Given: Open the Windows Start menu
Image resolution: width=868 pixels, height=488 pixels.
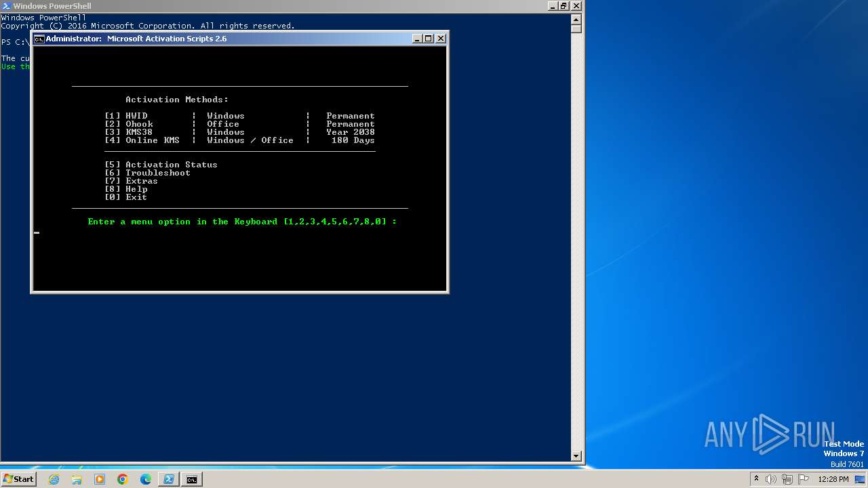Looking at the screenshot, I should (x=18, y=479).
